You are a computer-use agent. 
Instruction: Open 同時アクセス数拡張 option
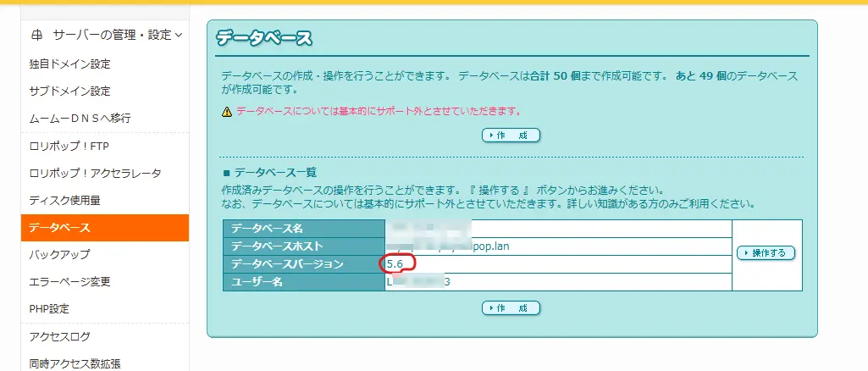tap(75, 363)
